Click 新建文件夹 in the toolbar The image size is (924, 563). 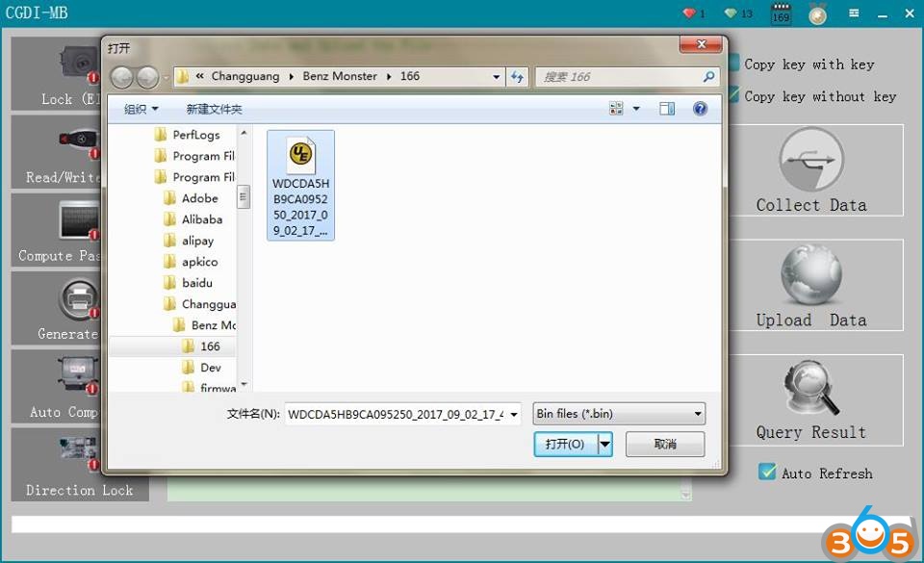click(x=214, y=110)
